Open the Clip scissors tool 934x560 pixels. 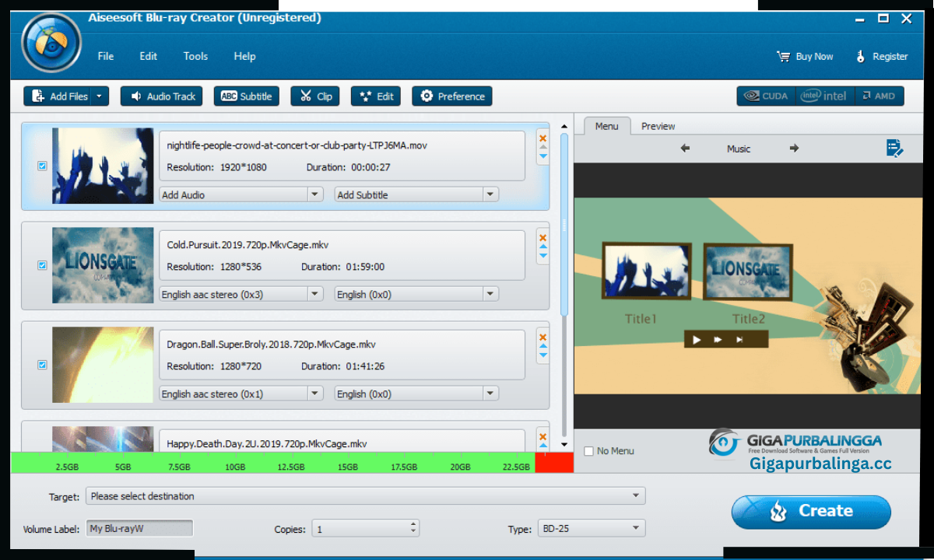click(315, 96)
